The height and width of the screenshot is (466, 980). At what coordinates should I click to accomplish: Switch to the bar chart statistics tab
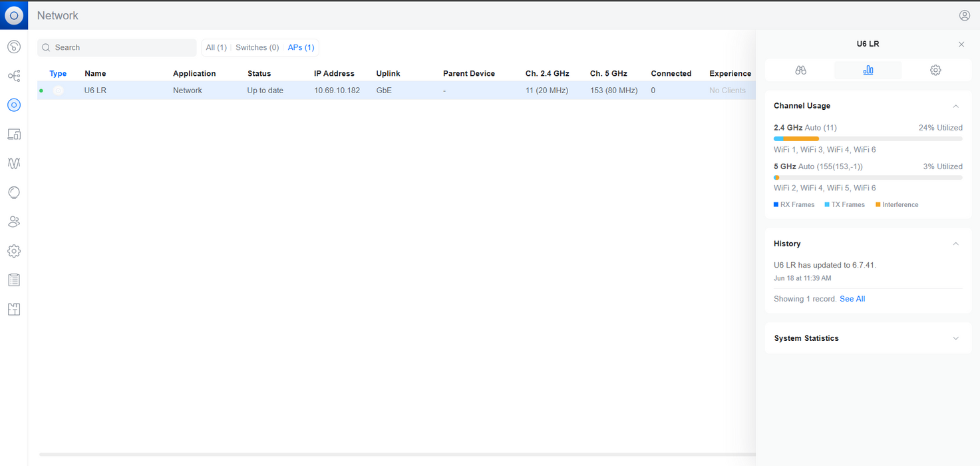click(868, 70)
